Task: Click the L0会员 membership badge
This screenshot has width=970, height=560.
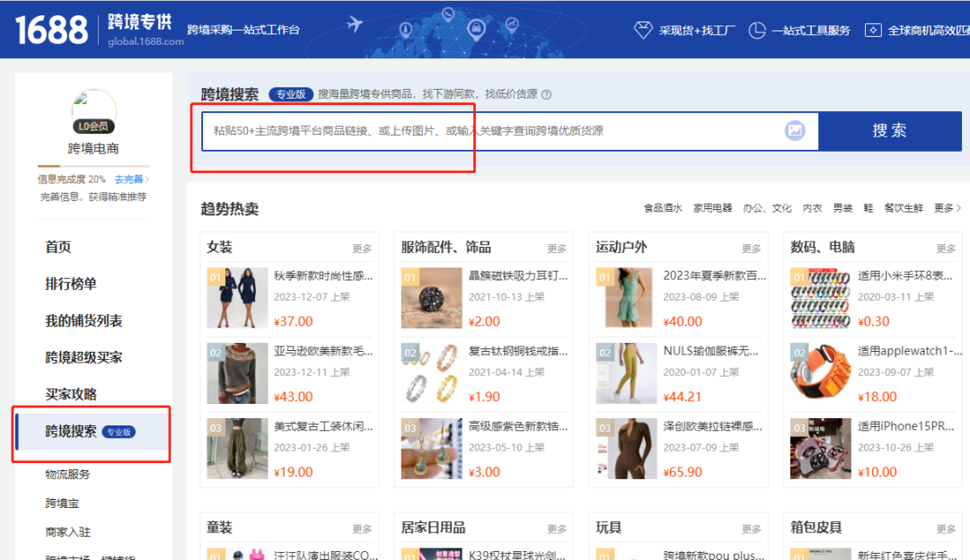Action: [x=94, y=126]
